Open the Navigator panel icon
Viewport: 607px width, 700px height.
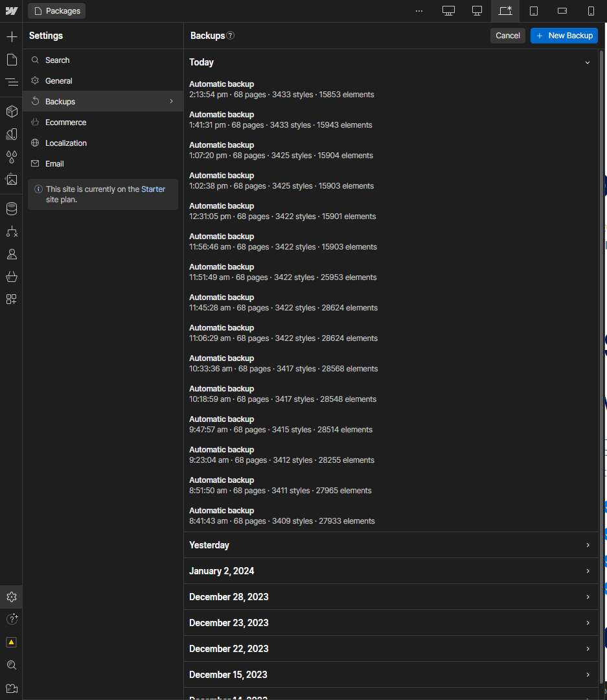tap(12, 82)
